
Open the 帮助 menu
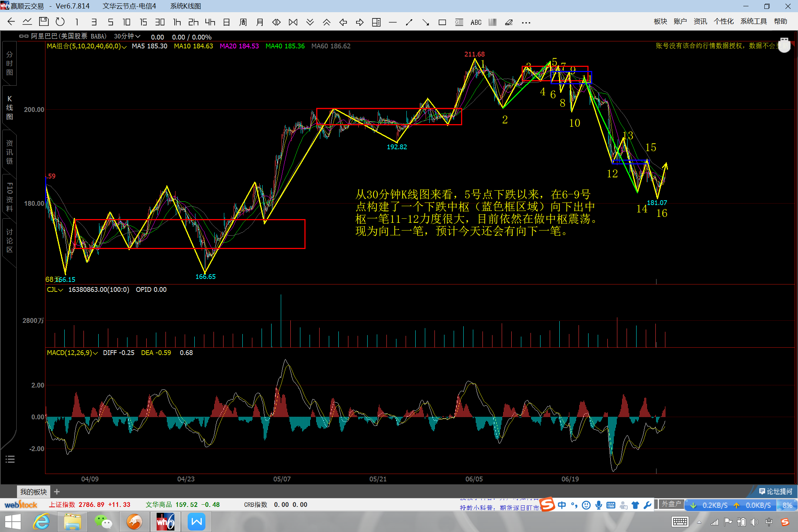(781, 21)
